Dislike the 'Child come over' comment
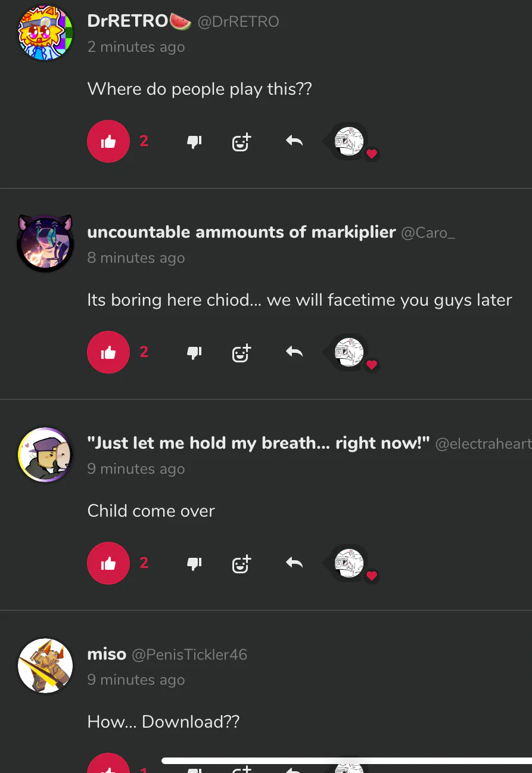Screen dimensions: 532x773 click(195, 564)
